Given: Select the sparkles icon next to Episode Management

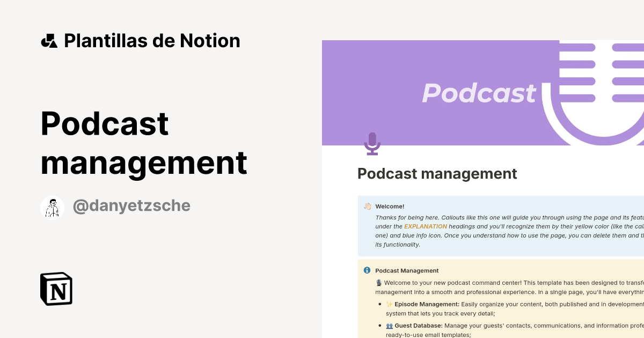Looking at the screenshot, I should 387,304.
